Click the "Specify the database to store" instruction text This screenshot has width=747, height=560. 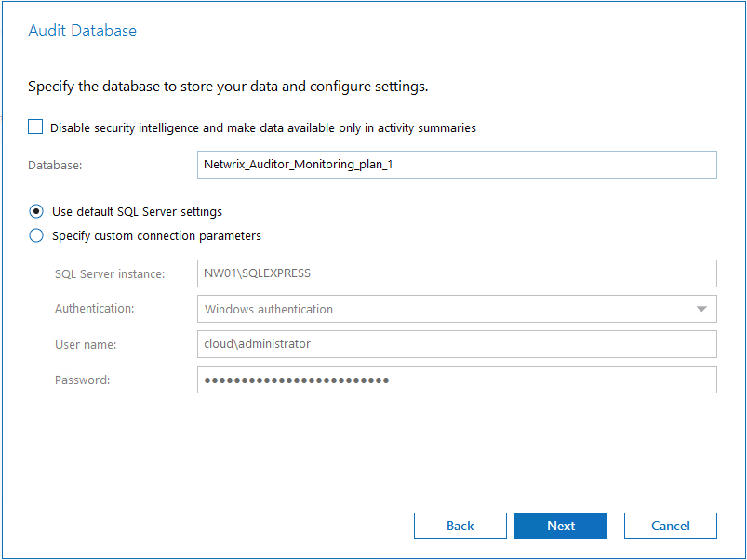pyautogui.click(x=227, y=87)
